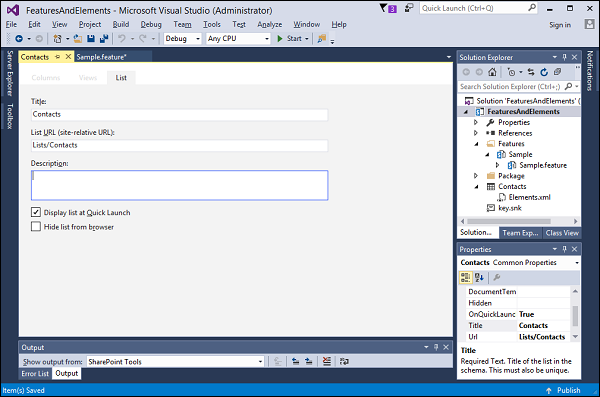Click Solution Explorer horizontal scrollbar
Image resolution: width=600 pixels, height=397 pixels.
520,221
